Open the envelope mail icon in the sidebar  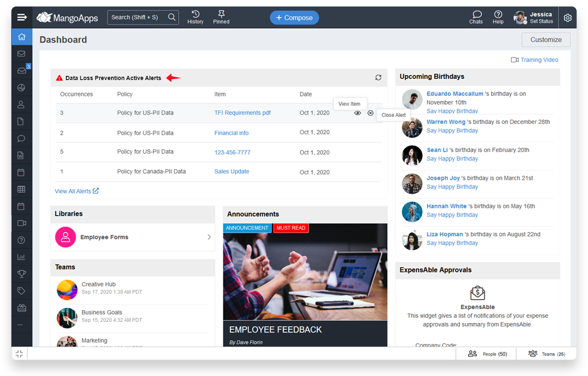(x=21, y=53)
